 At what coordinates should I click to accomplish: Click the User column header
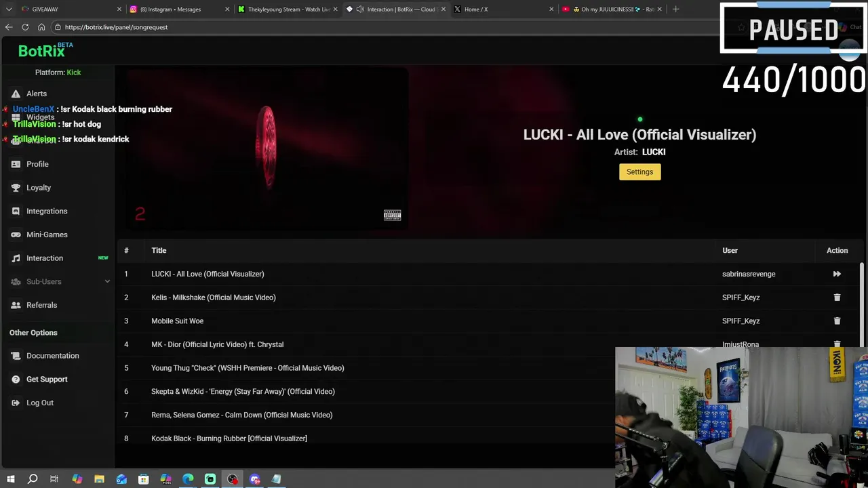[x=730, y=251]
